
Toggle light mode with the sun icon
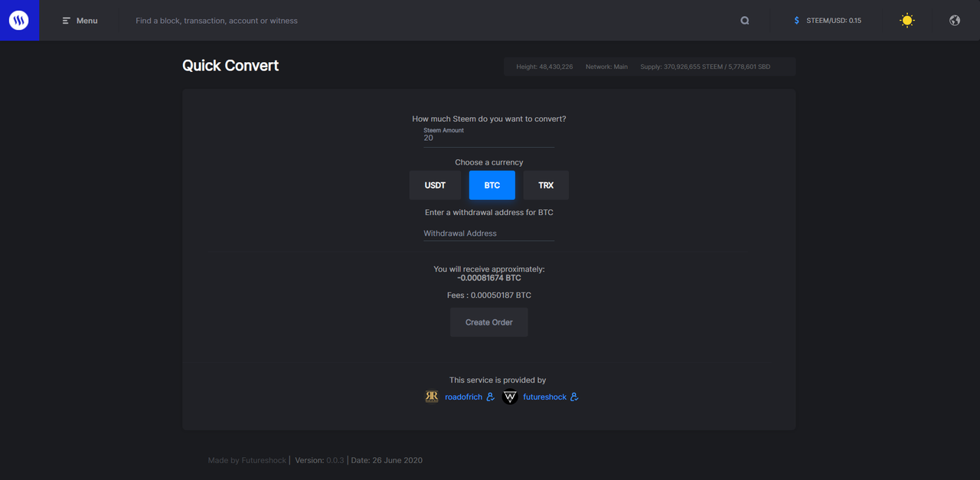(907, 21)
